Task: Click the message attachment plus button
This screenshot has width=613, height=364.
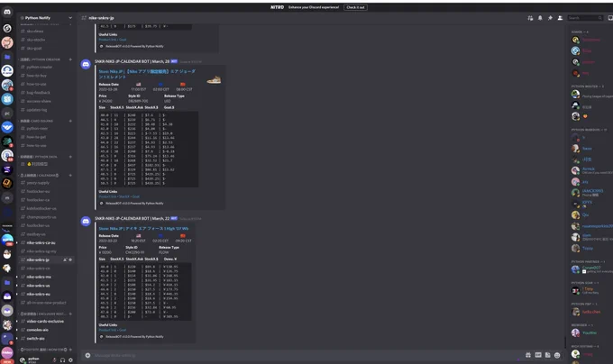Action: coord(88,355)
